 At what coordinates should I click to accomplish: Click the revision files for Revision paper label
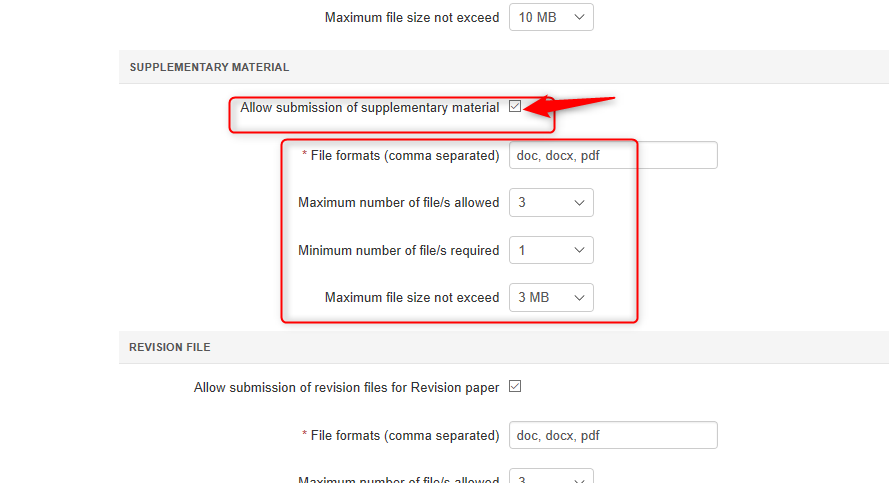(x=346, y=387)
